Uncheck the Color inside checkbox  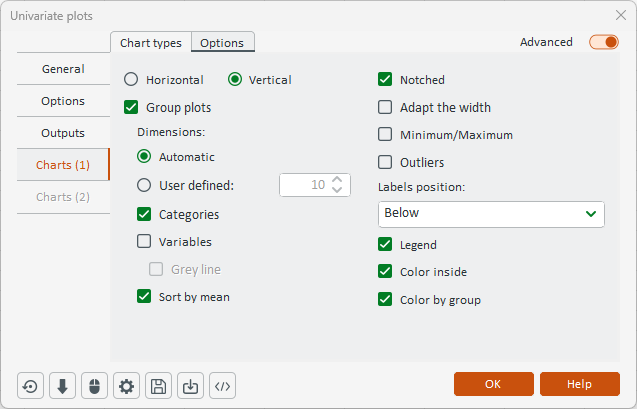(385, 272)
